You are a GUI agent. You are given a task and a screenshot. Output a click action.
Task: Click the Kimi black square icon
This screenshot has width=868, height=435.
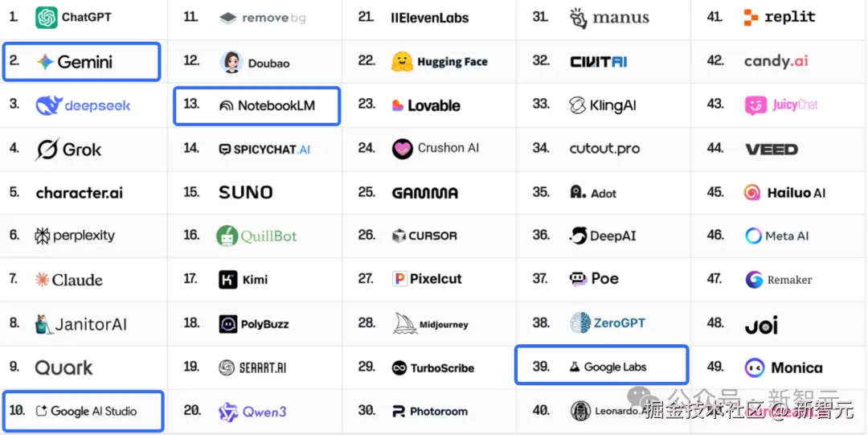[228, 279]
